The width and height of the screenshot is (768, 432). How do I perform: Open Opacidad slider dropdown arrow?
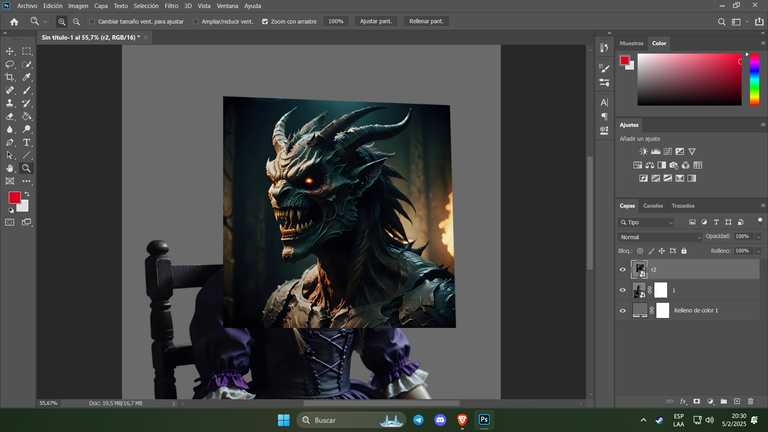pyautogui.click(x=758, y=237)
